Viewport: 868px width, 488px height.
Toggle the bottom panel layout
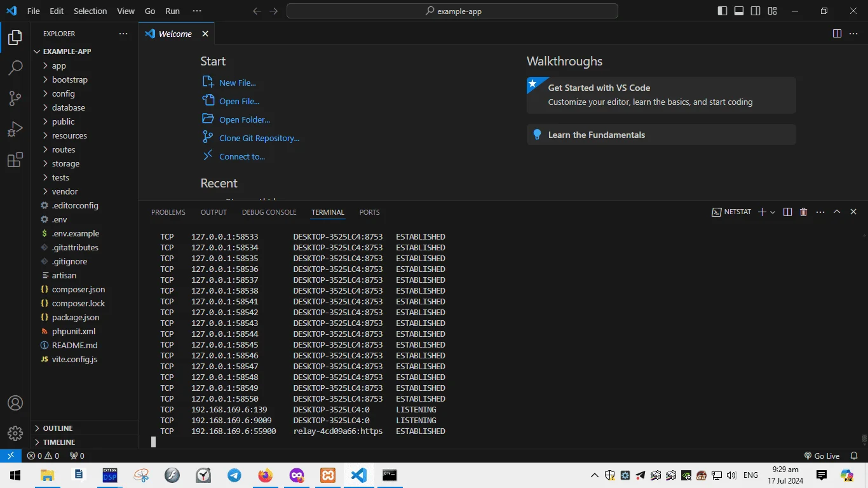click(x=739, y=11)
